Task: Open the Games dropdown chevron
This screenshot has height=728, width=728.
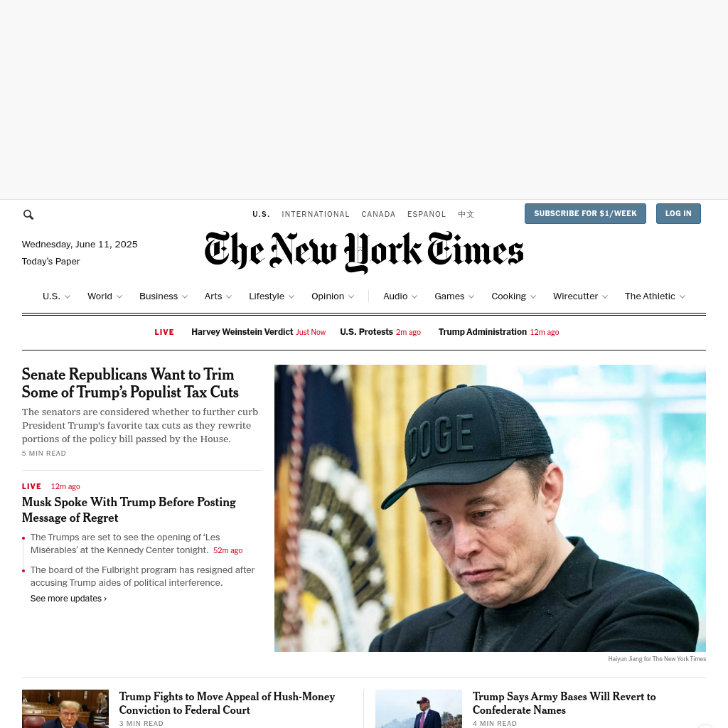Action: click(471, 296)
